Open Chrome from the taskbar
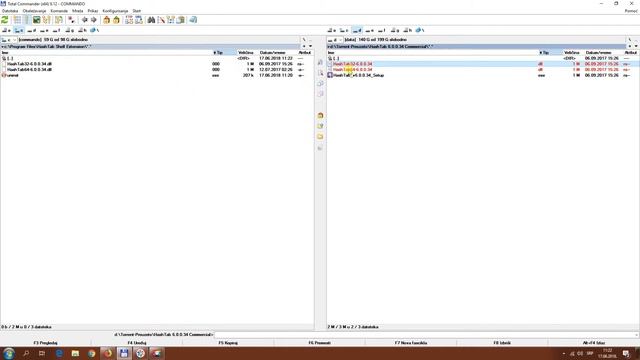 click(x=91, y=353)
